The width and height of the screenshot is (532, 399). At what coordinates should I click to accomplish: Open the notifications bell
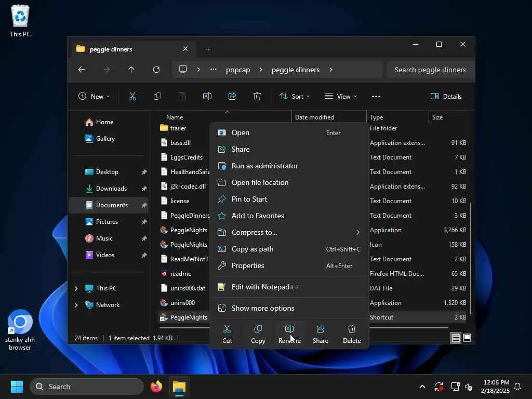(518, 387)
